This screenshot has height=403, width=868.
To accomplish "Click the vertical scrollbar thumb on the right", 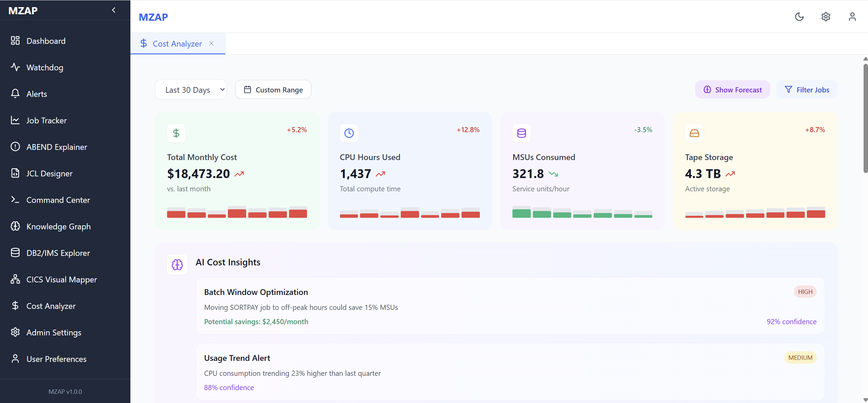I will pyautogui.click(x=865, y=119).
